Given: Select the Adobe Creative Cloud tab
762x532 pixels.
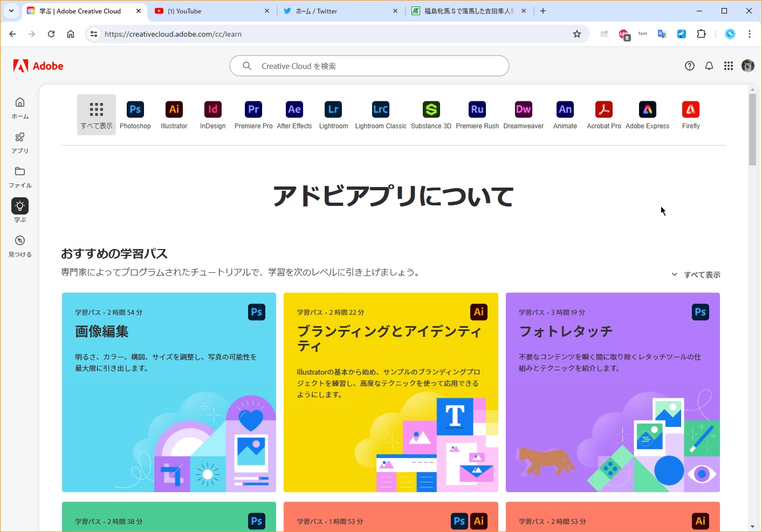Looking at the screenshot, I should tap(84, 11).
